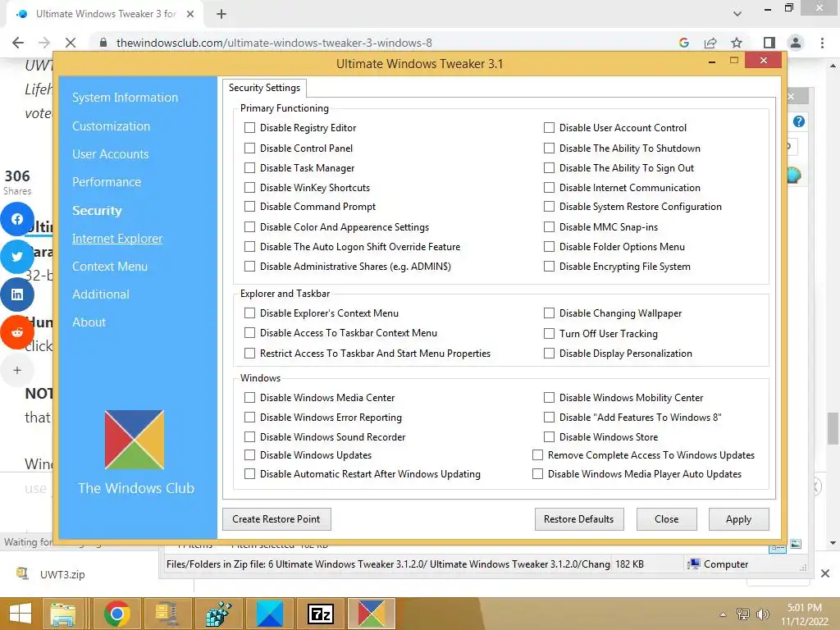Open About section in sidebar

click(x=89, y=322)
